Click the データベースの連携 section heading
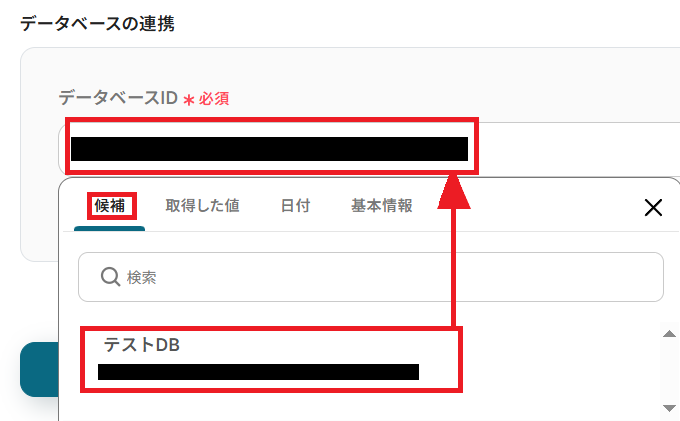 [98, 24]
